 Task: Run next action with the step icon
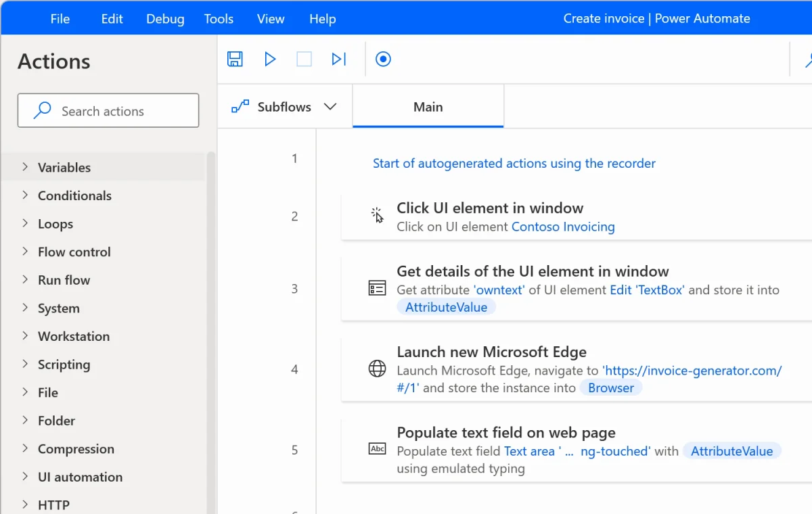339,59
